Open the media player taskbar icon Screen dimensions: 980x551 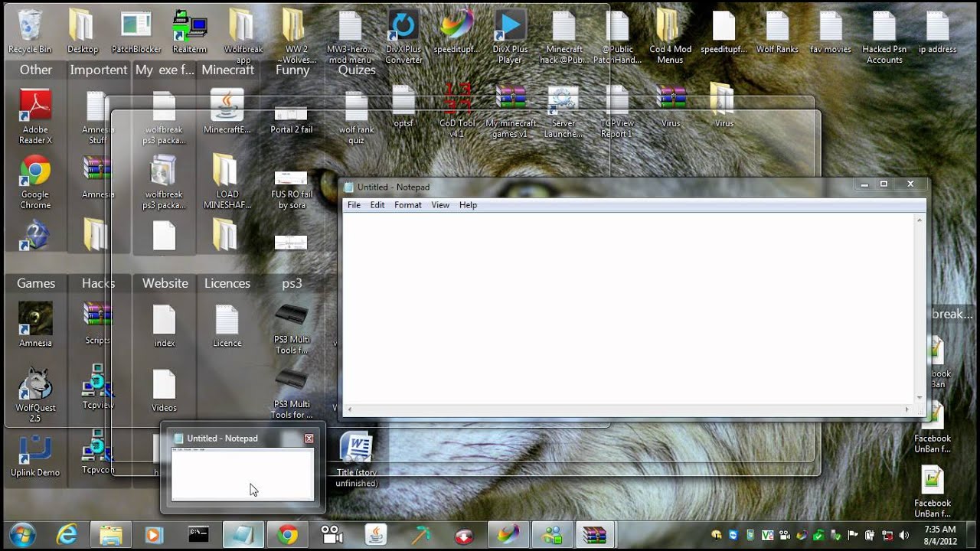tap(155, 534)
